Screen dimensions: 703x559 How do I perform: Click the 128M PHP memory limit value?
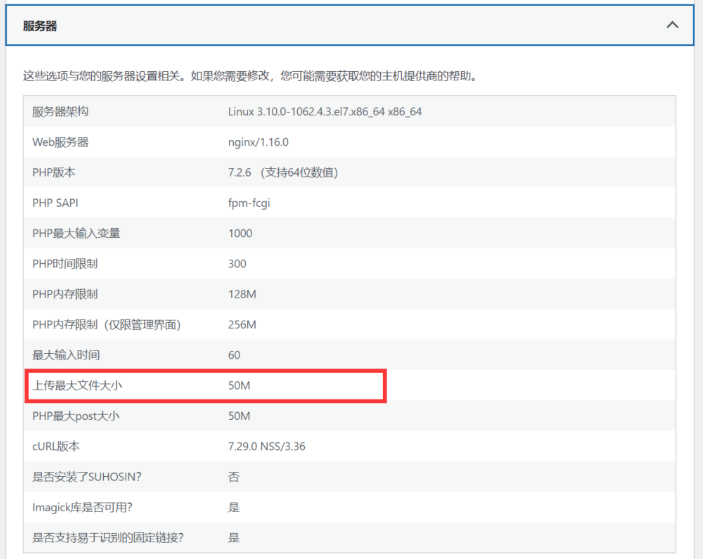(242, 294)
